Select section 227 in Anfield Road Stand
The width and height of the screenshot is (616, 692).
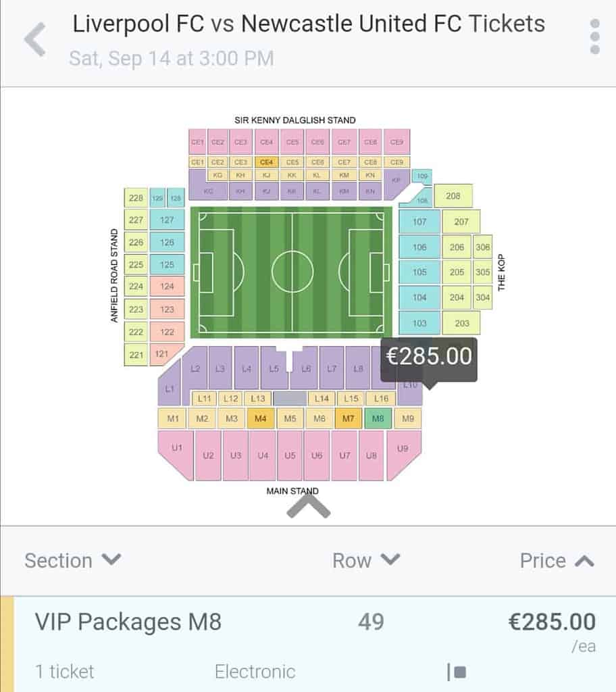click(x=136, y=220)
